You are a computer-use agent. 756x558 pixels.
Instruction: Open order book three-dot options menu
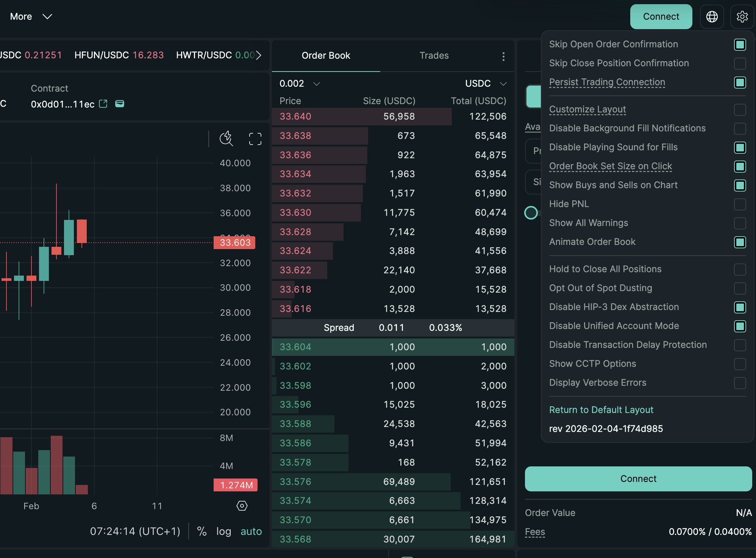click(x=503, y=56)
